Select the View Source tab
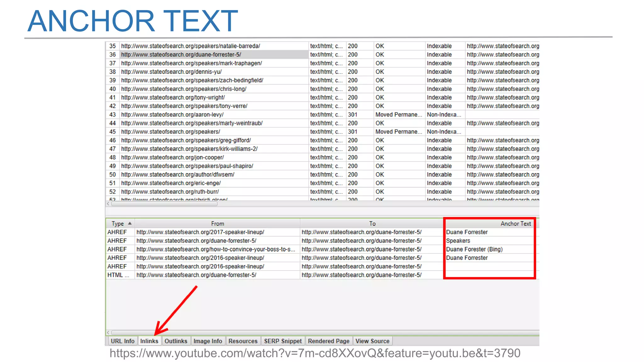 [x=372, y=341]
